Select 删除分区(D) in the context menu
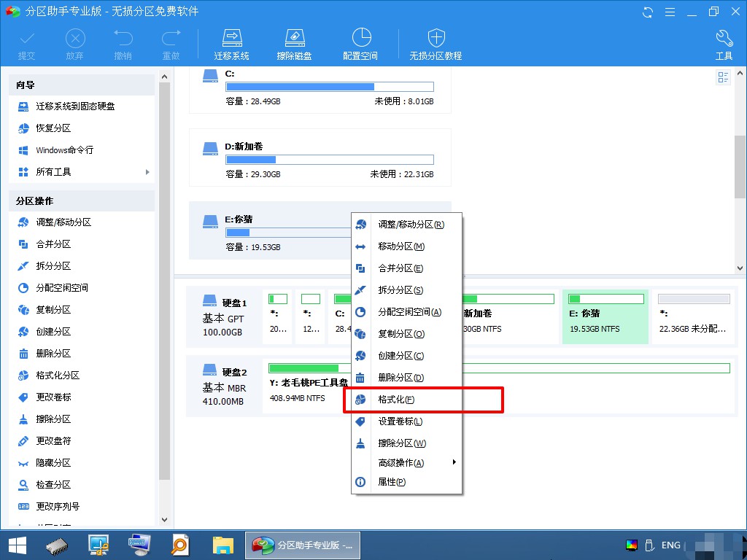The height and width of the screenshot is (560, 747). 406,378
